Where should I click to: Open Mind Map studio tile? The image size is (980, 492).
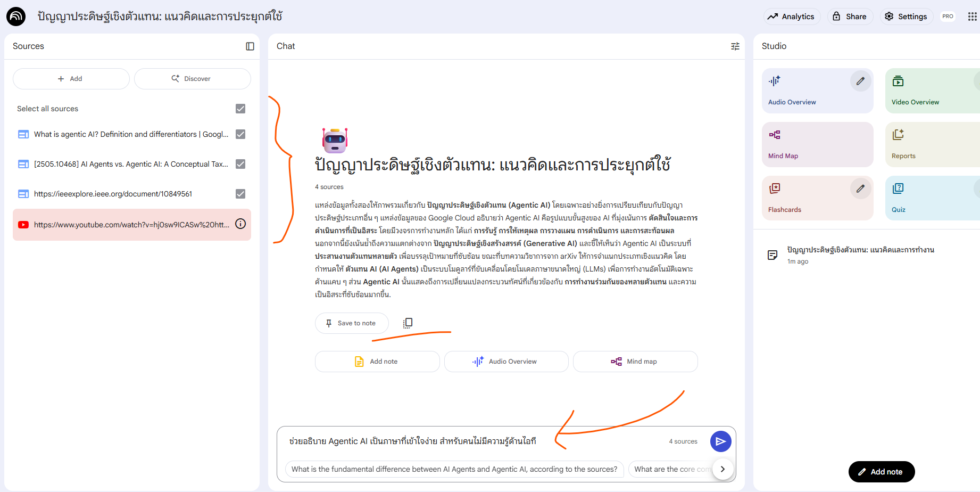[817, 144]
